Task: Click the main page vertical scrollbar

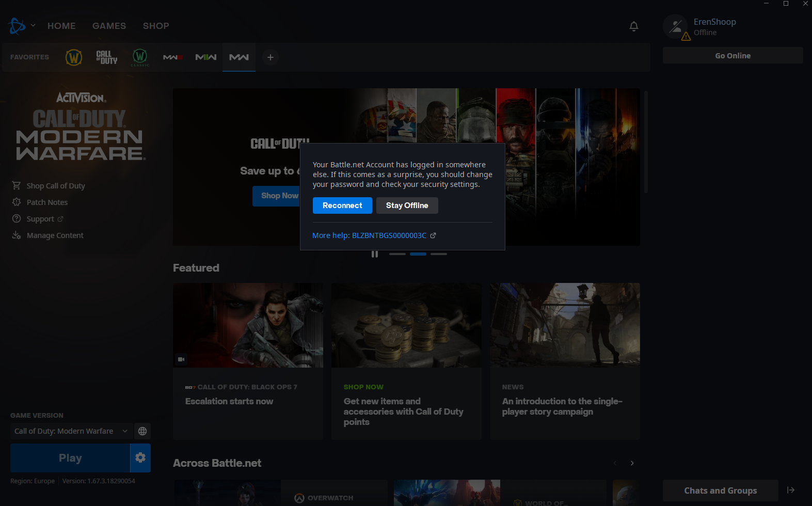Action: point(646,142)
